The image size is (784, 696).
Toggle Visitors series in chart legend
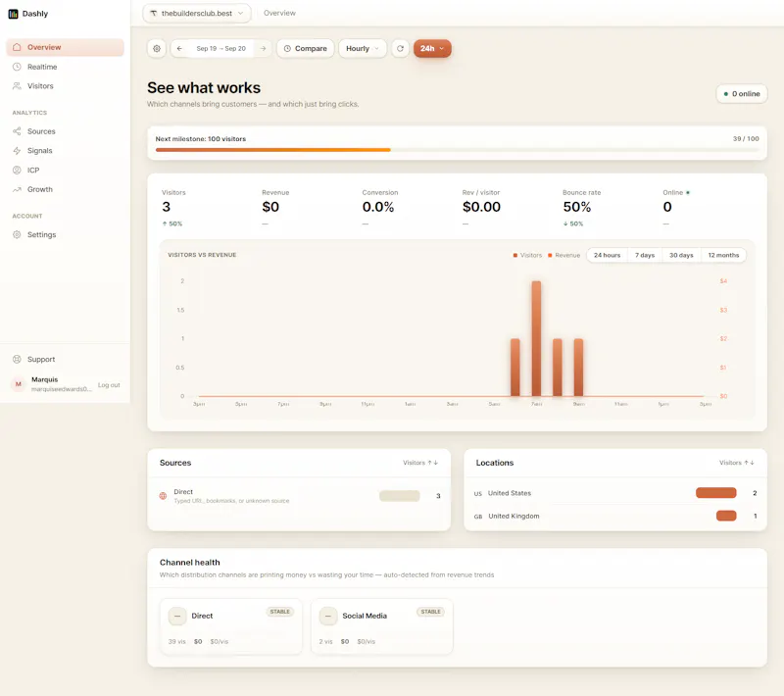[527, 255]
